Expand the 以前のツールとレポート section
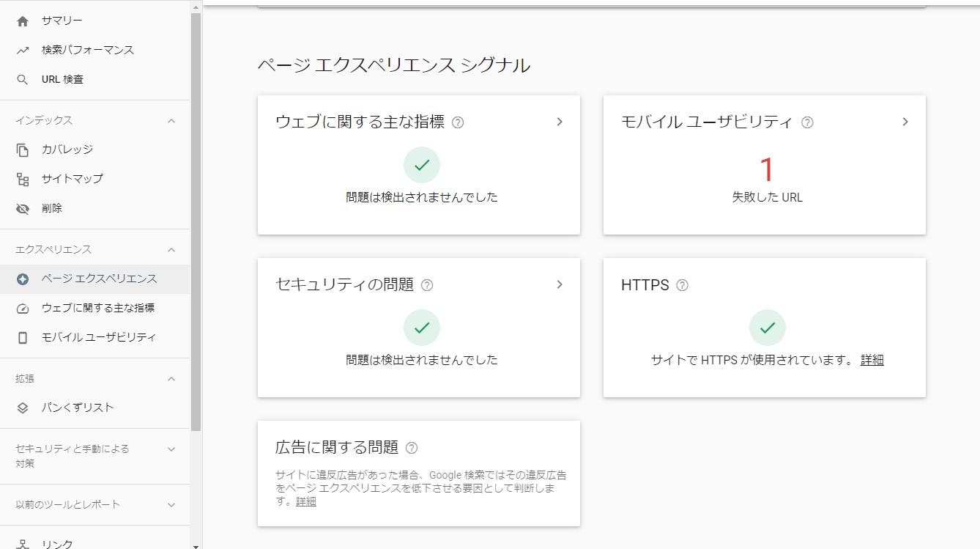Viewport: 980px width, 549px height. click(x=171, y=504)
